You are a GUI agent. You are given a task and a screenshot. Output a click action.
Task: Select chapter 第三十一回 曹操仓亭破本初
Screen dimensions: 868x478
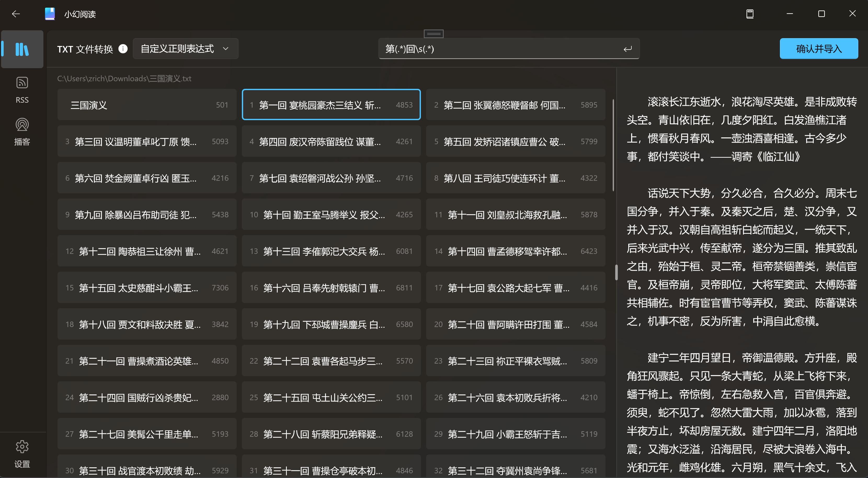pyautogui.click(x=331, y=467)
